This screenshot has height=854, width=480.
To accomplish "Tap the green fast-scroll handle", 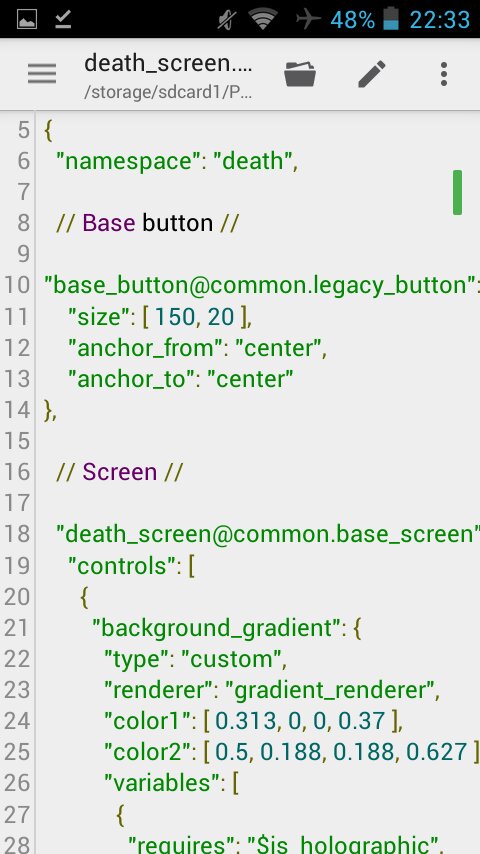I will click(457, 192).
